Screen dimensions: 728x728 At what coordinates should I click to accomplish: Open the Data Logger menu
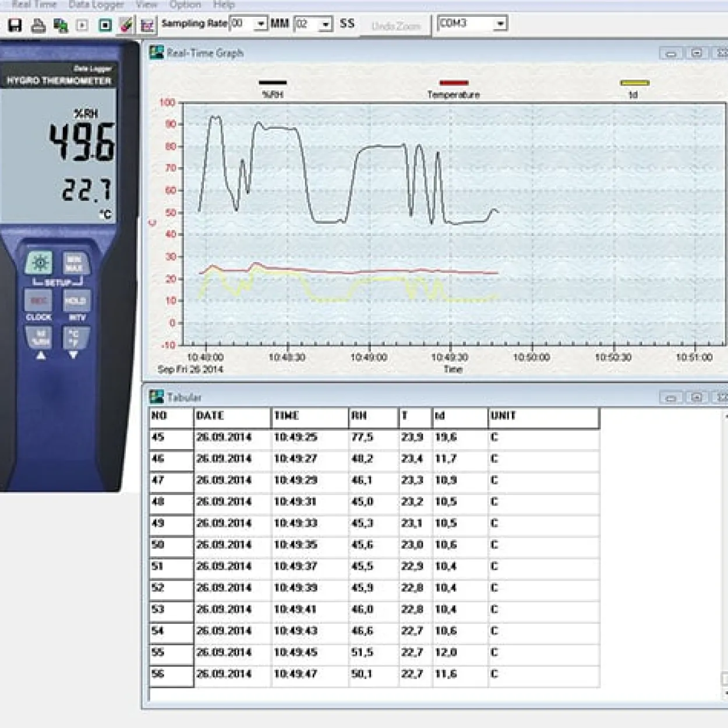coord(96,5)
